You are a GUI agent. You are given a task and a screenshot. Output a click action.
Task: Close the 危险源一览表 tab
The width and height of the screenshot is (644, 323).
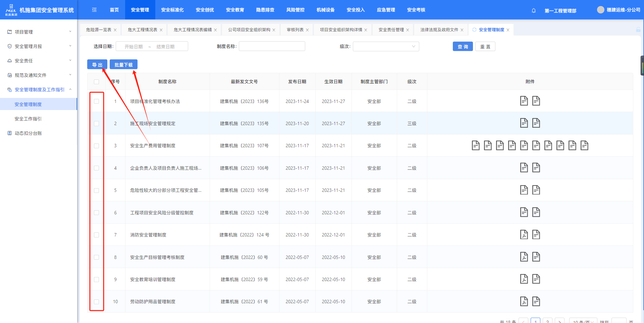click(x=115, y=30)
